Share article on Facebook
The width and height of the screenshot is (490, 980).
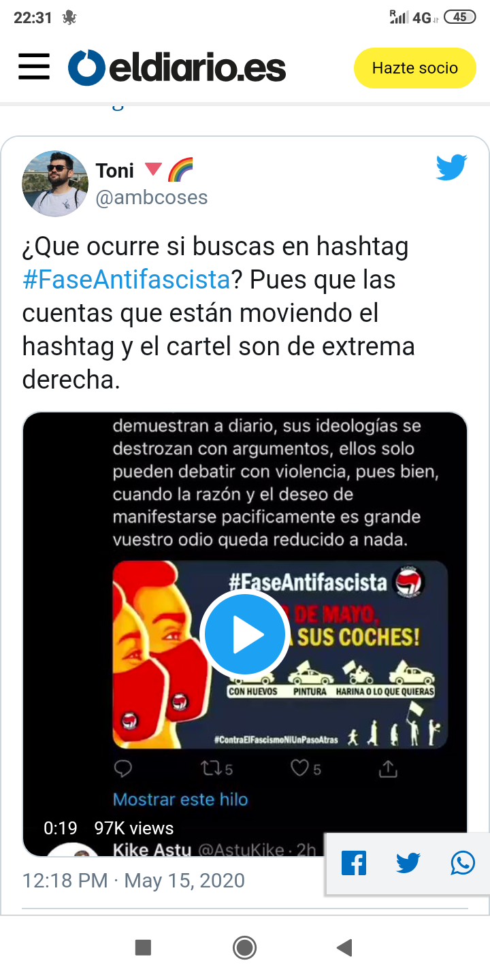coord(354,864)
